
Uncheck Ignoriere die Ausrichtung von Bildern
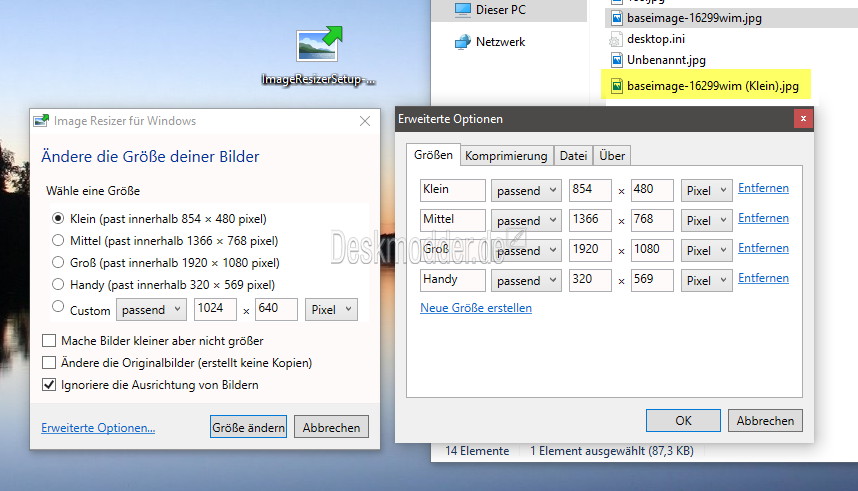[49, 385]
